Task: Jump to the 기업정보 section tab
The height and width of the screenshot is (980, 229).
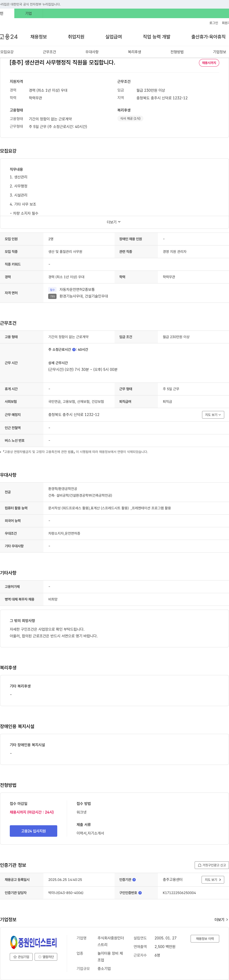Action: (219, 52)
